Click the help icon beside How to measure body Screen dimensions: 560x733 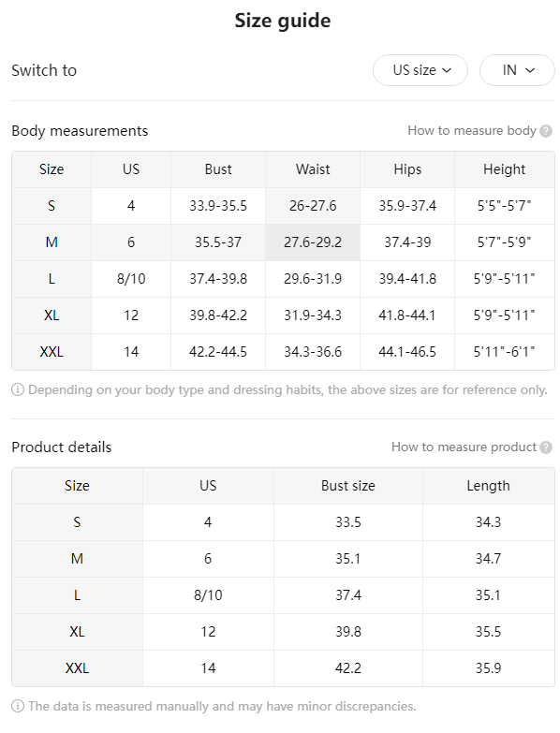click(546, 131)
